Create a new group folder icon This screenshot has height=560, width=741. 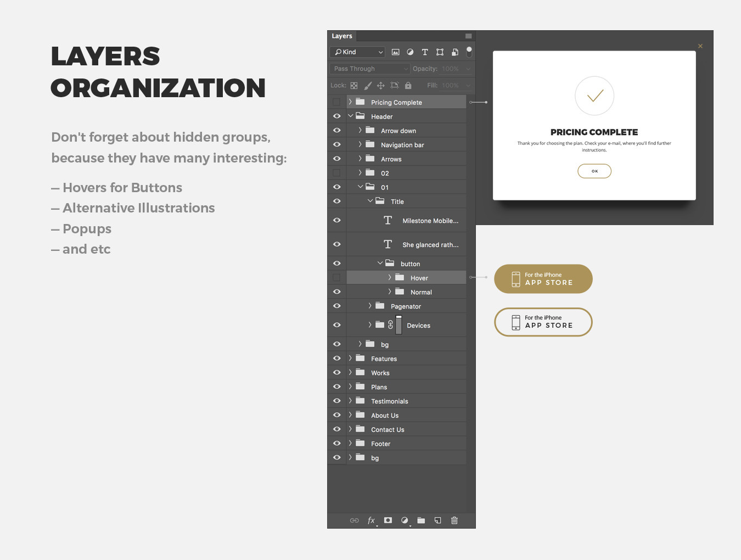click(x=421, y=520)
